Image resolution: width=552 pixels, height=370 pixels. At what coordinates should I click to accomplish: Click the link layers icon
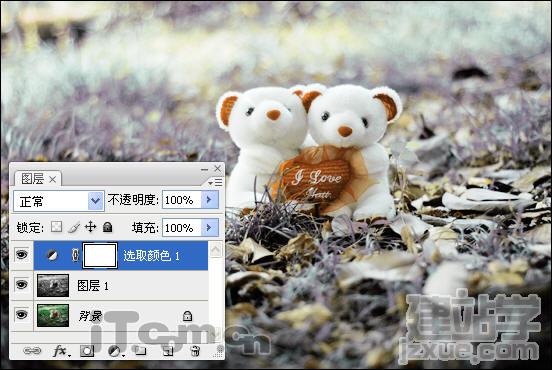tap(32, 351)
